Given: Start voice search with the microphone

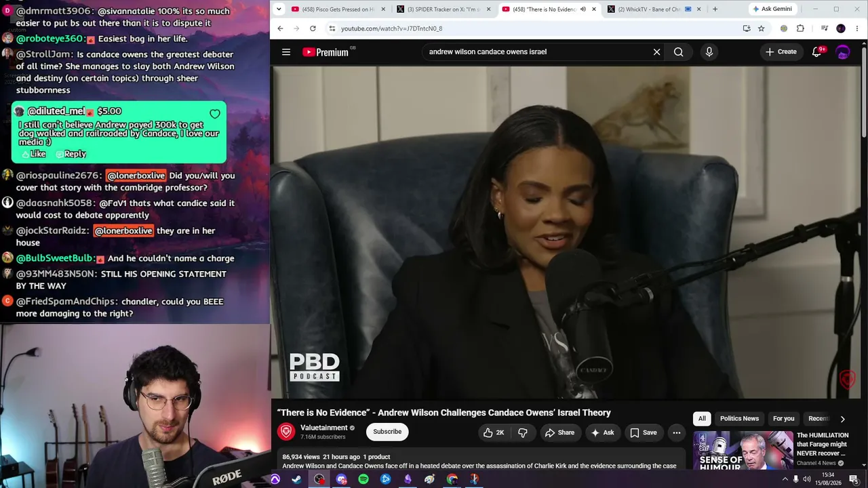Looking at the screenshot, I should 709,52.
